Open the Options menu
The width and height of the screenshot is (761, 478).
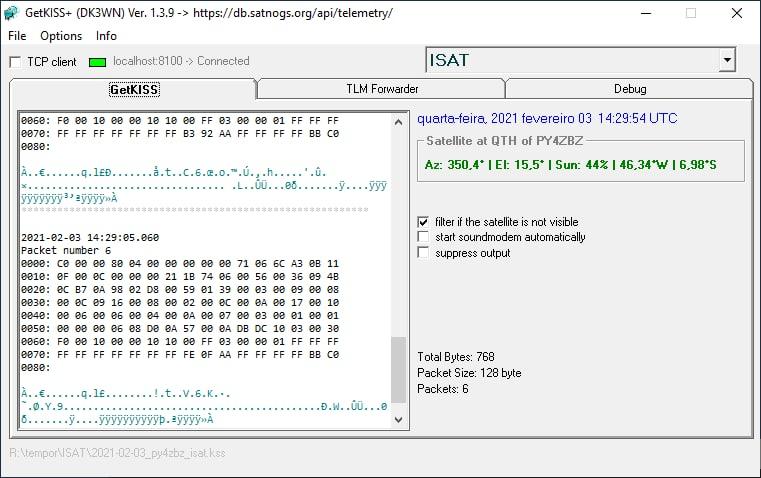(61, 36)
